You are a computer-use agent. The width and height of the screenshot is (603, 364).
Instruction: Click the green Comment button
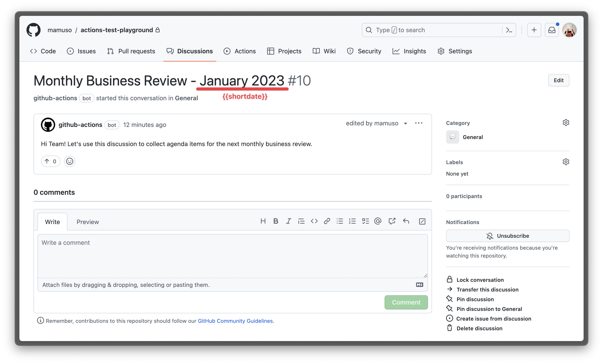406,302
